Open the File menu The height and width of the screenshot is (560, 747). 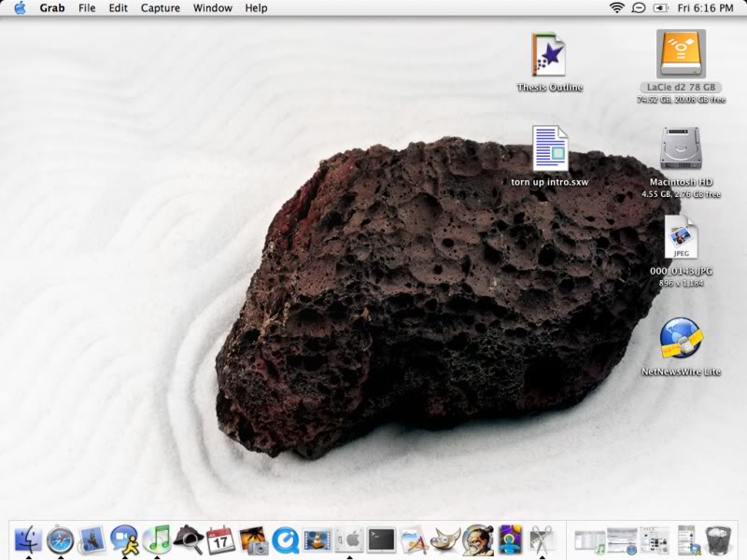(87, 7)
